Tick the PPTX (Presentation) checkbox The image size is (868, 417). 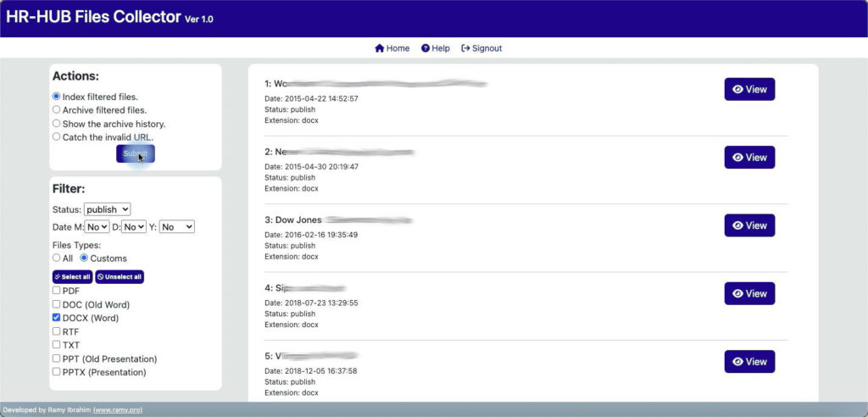tap(57, 372)
